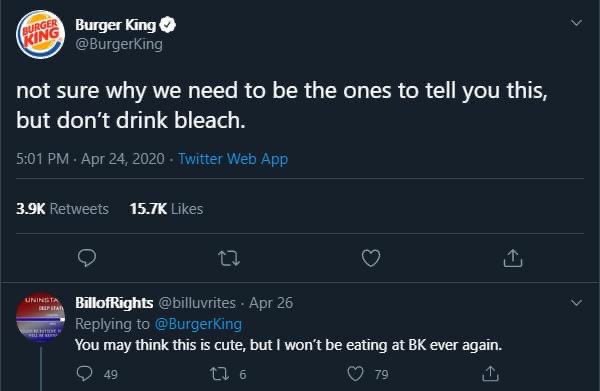Open the tweet timestamp 5:01 PM Apr 24, 2020
Image resolution: width=600 pixels, height=391 pixels.
click(x=90, y=159)
